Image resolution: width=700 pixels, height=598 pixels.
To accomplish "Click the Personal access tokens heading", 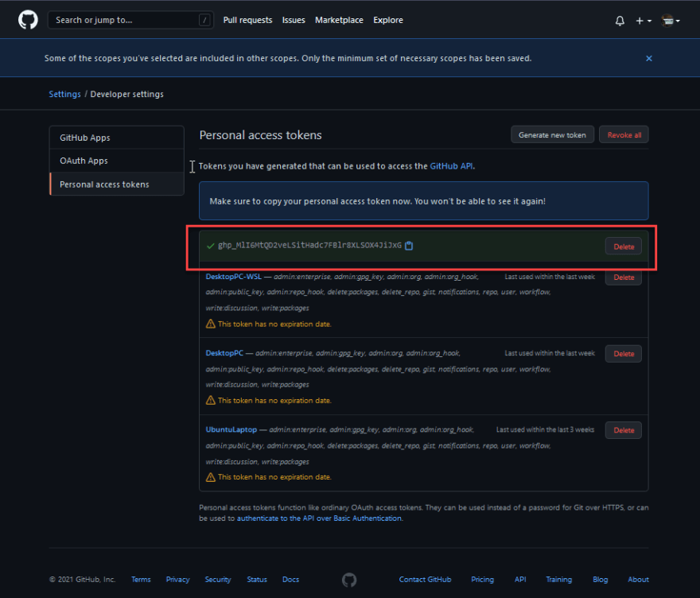I will tap(260, 135).
